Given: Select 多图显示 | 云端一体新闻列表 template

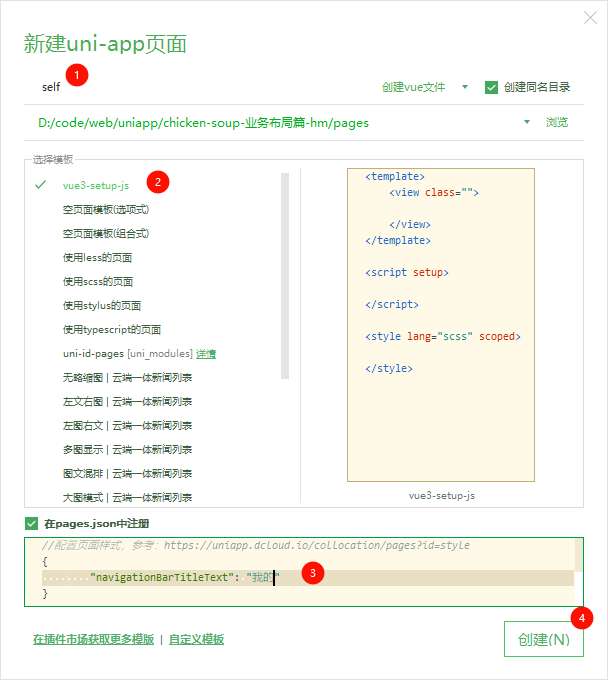Looking at the screenshot, I should coord(127,450).
